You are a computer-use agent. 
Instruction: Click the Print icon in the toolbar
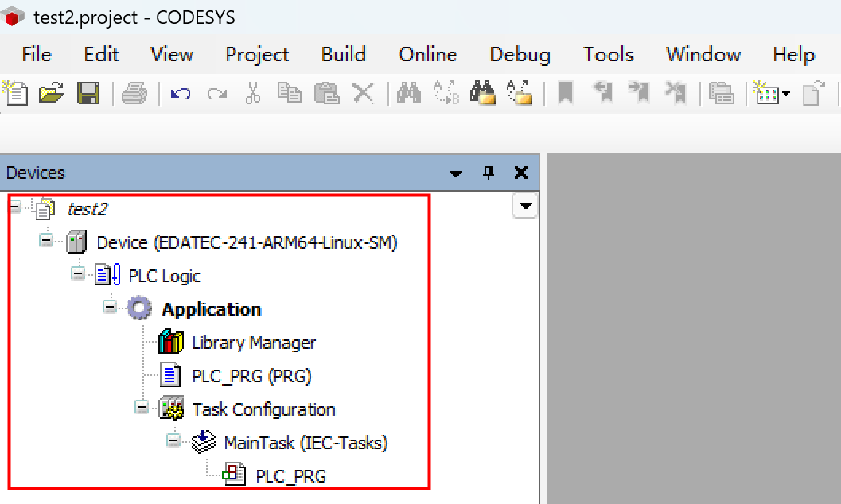(134, 94)
